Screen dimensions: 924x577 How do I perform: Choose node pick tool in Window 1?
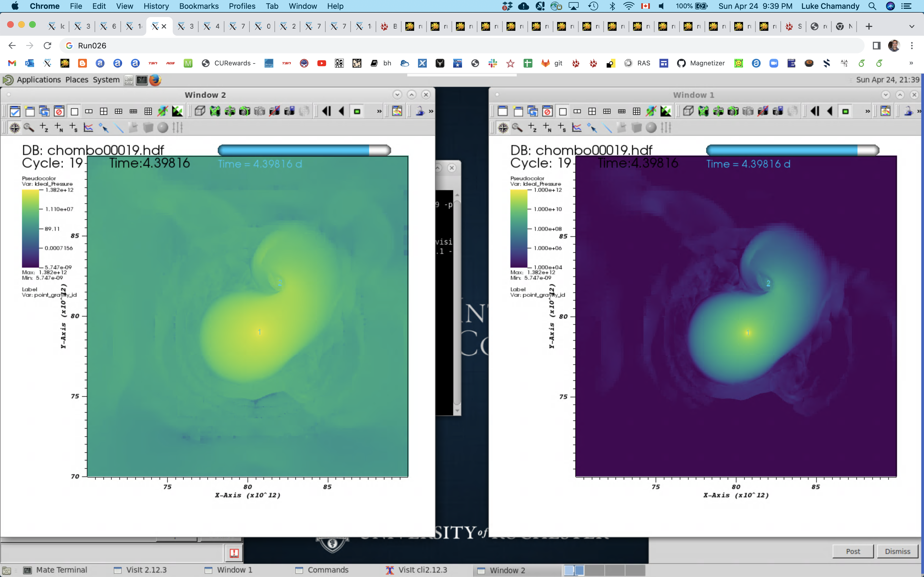547,128
